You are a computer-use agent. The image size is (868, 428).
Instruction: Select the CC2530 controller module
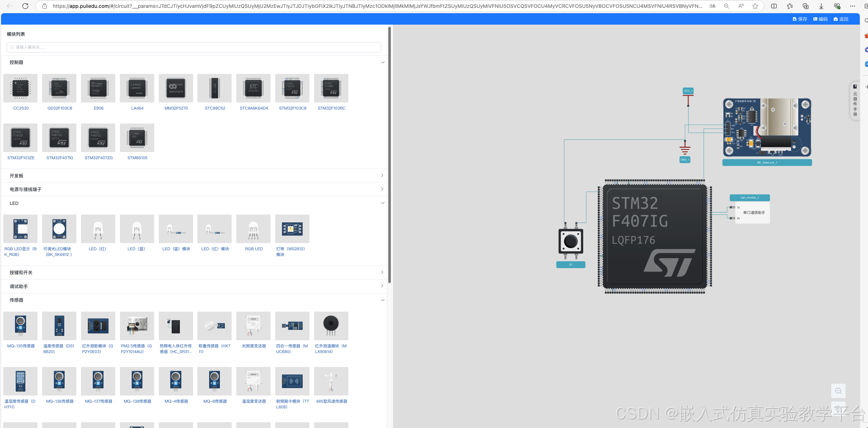(20, 88)
